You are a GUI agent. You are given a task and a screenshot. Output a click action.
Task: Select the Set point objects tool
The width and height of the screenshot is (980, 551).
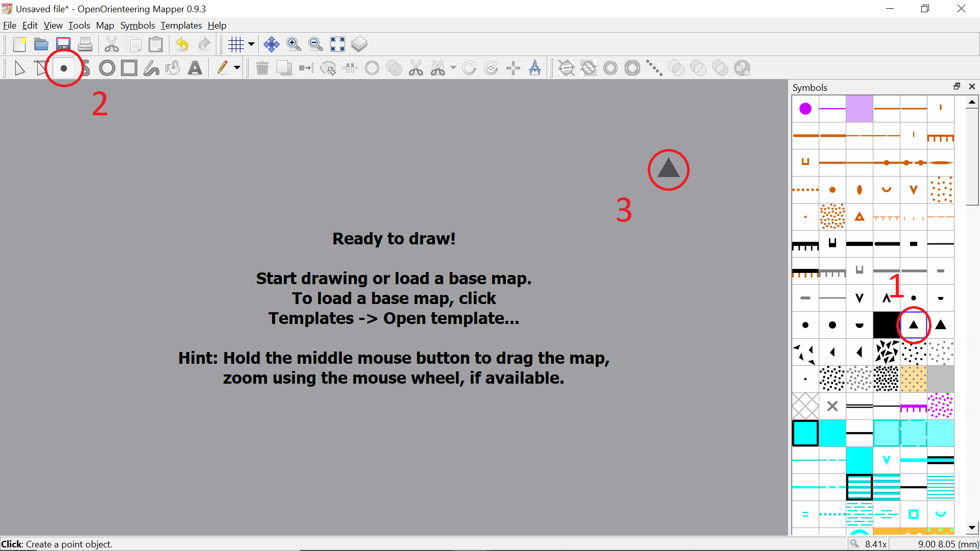pyautogui.click(x=64, y=68)
